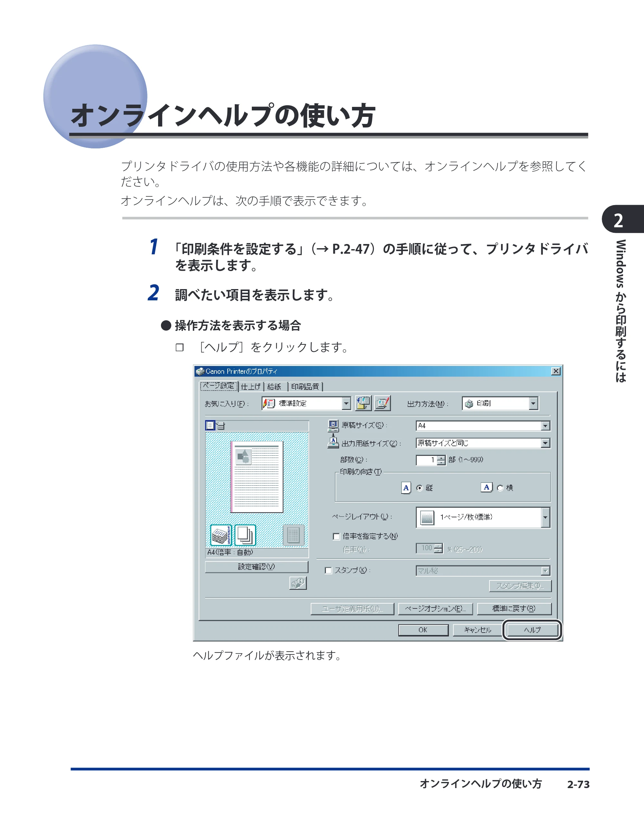Click the 設定確認 button
This screenshot has width=644, height=828.
pos(256,567)
